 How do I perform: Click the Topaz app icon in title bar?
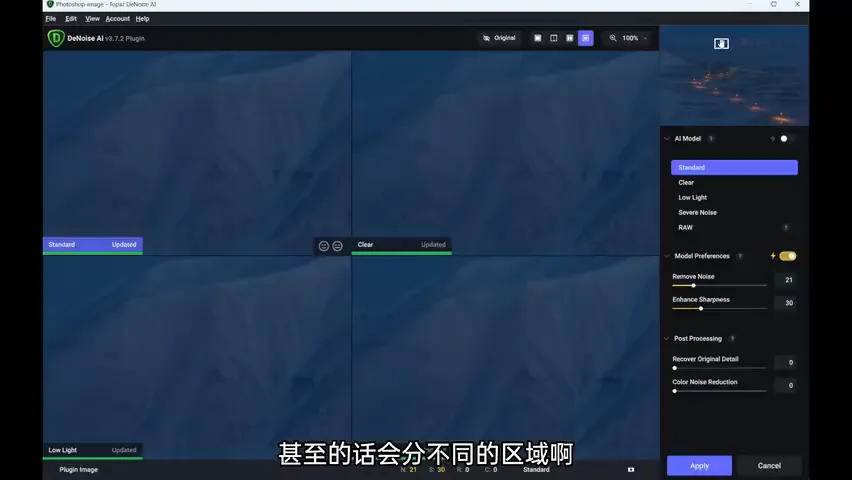50,4
